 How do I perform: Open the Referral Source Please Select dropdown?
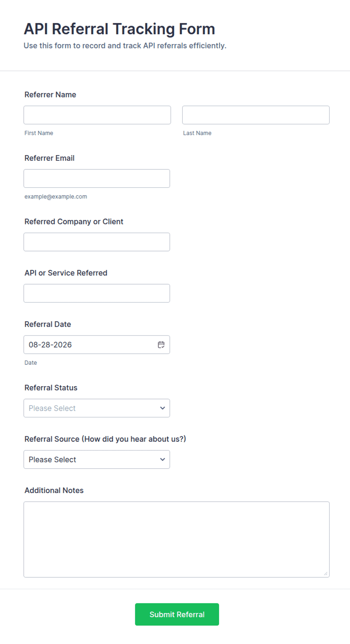[x=97, y=460]
